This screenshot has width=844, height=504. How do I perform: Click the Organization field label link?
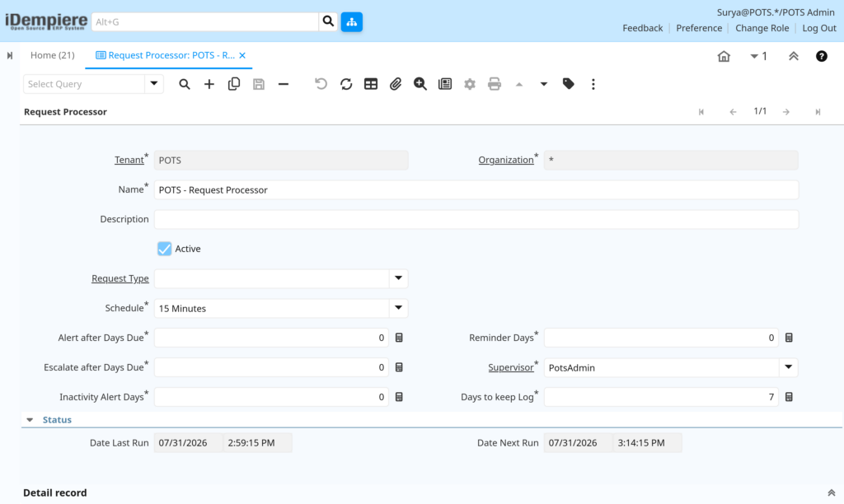point(506,160)
